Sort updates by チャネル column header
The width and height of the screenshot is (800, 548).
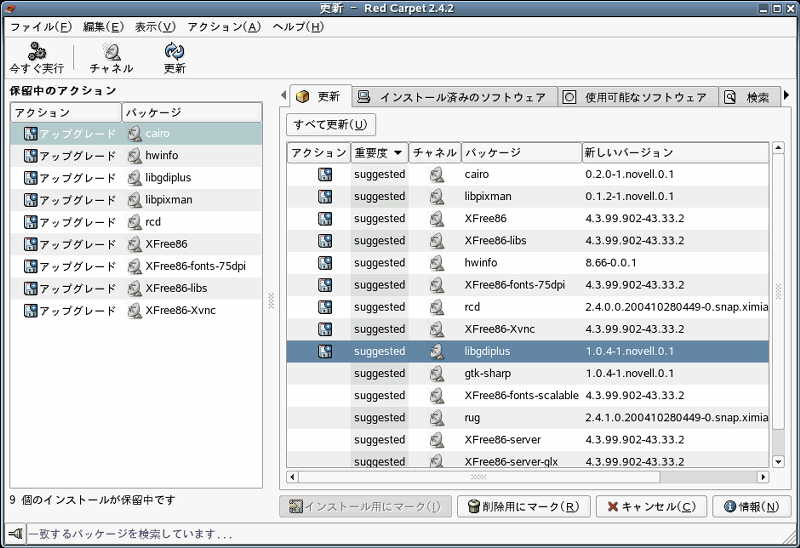435,153
